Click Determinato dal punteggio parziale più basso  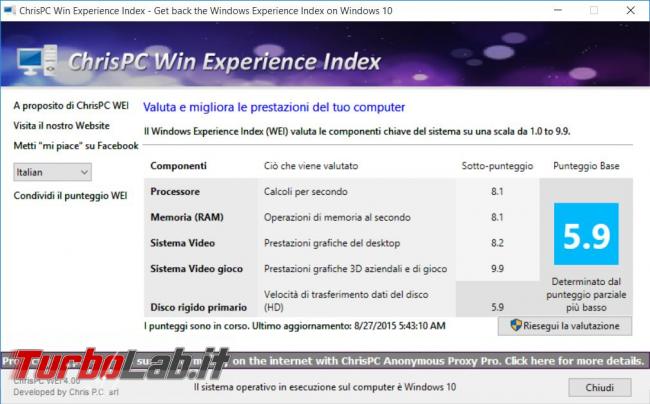(x=586, y=294)
